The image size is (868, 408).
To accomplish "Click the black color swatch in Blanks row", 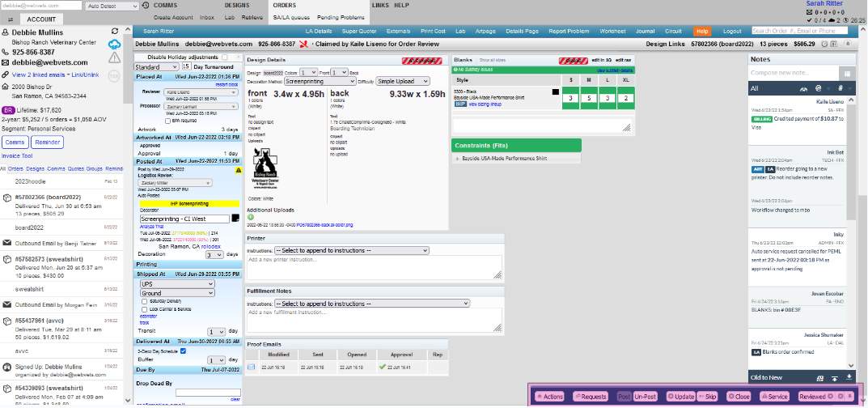I will tap(555, 92).
